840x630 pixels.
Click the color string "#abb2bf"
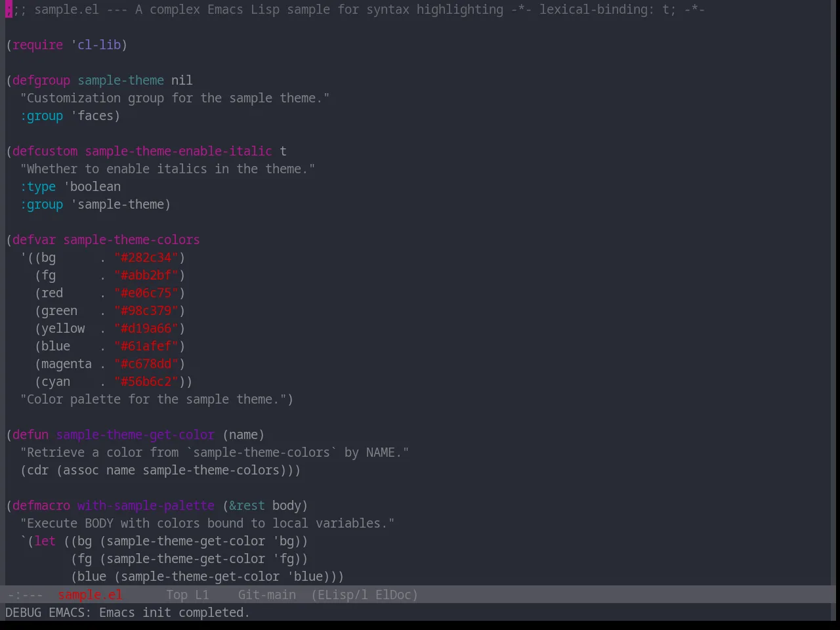pyautogui.click(x=146, y=275)
